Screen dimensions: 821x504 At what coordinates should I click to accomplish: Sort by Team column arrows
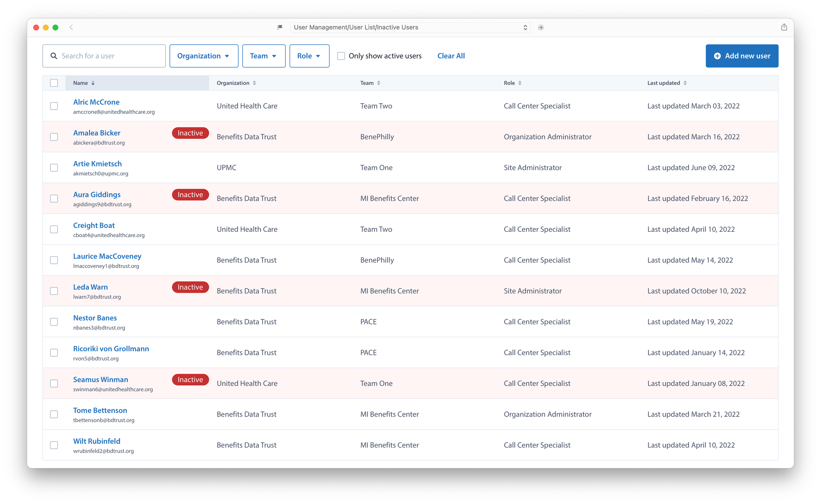click(379, 83)
